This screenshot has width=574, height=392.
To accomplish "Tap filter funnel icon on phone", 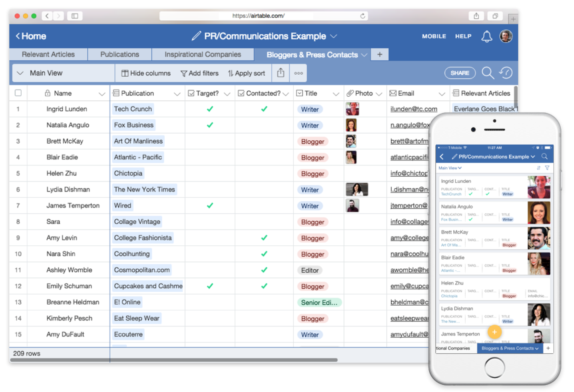I will pyautogui.click(x=547, y=168).
